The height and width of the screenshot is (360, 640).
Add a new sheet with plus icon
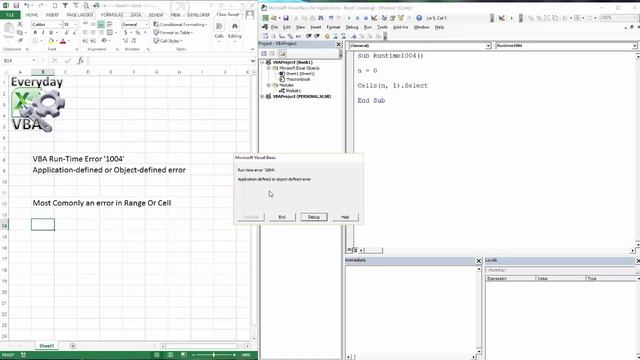point(73,346)
